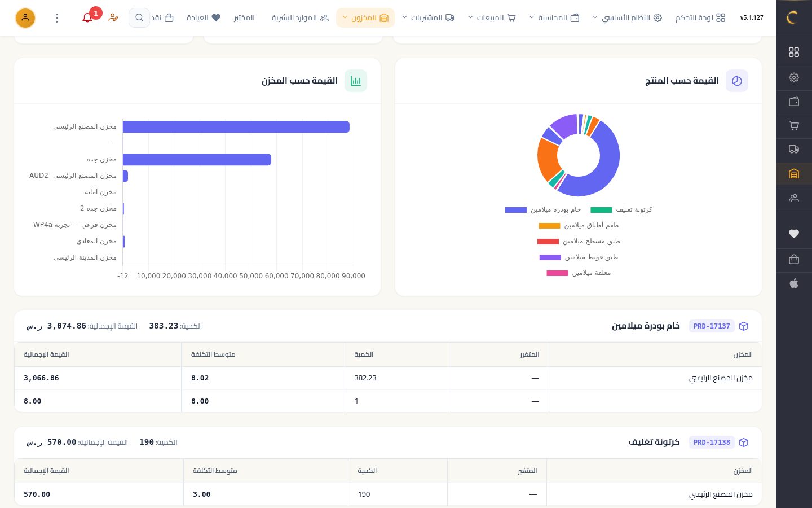Expand the المحاسبة dropdown menu

click(554, 18)
